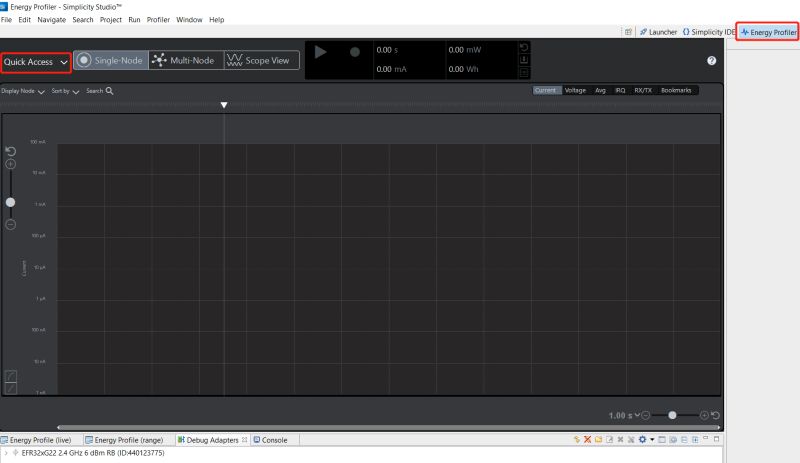Open the Profiler menu

click(x=158, y=20)
